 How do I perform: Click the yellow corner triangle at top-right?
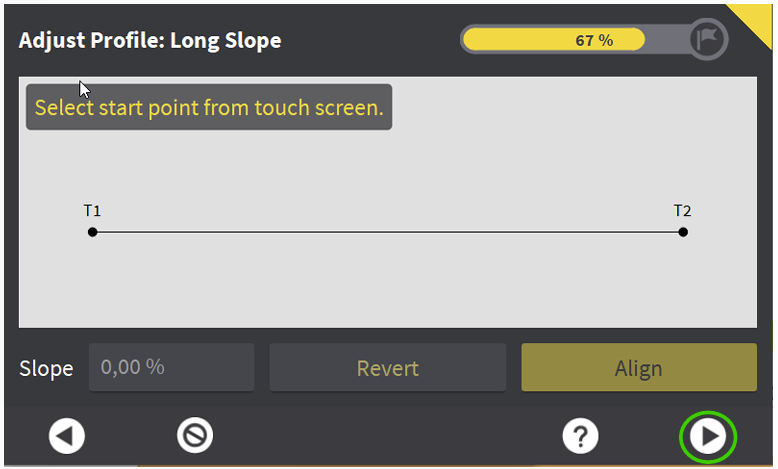762,14
